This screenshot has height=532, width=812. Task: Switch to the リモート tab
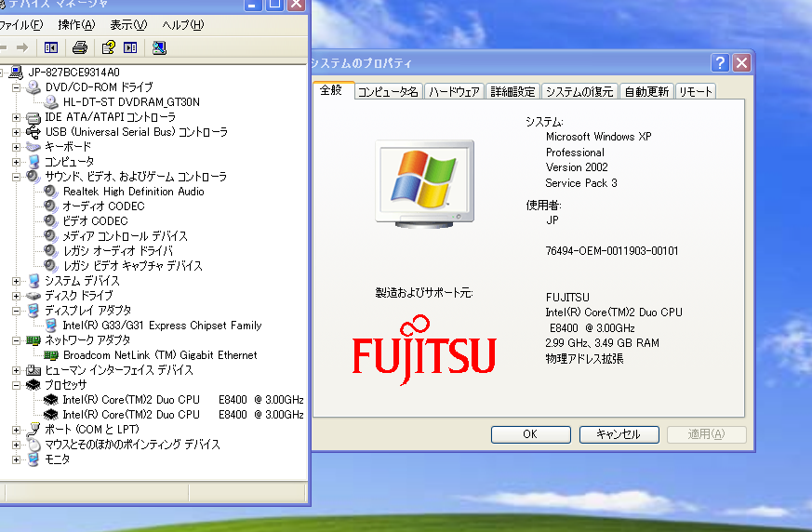click(x=696, y=92)
